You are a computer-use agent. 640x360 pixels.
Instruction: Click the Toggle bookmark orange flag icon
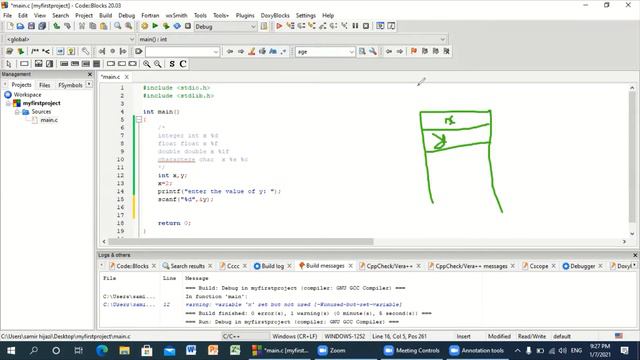(x=414, y=51)
